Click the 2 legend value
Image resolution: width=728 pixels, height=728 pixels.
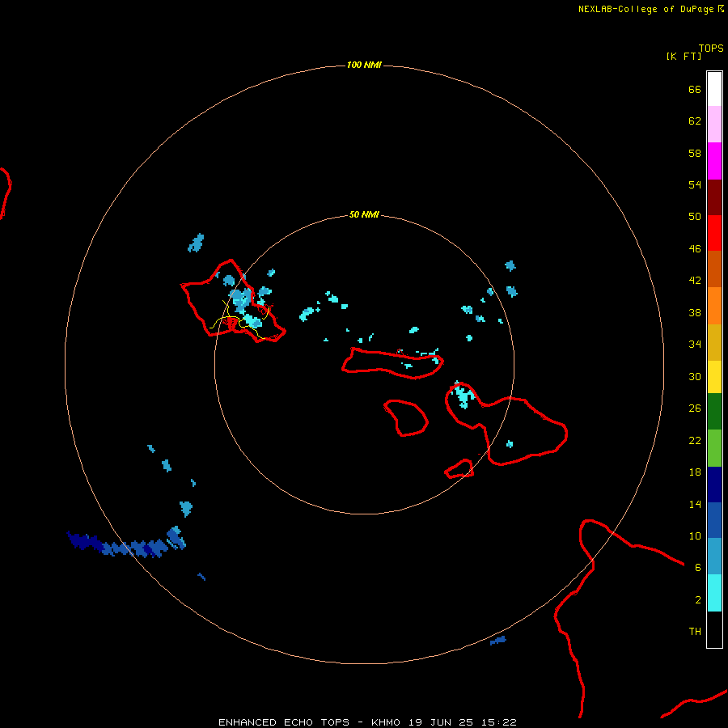(697, 599)
